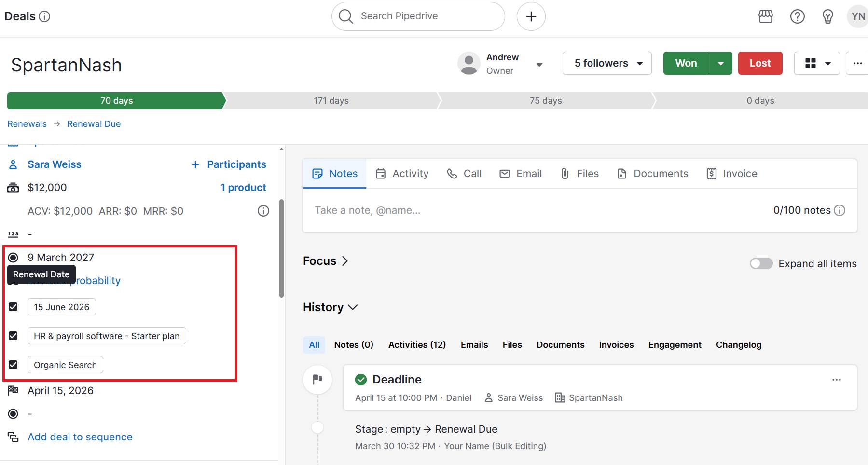This screenshot has height=465, width=868.
Task: Open the Renewals pipeline link
Action: (x=27, y=124)
